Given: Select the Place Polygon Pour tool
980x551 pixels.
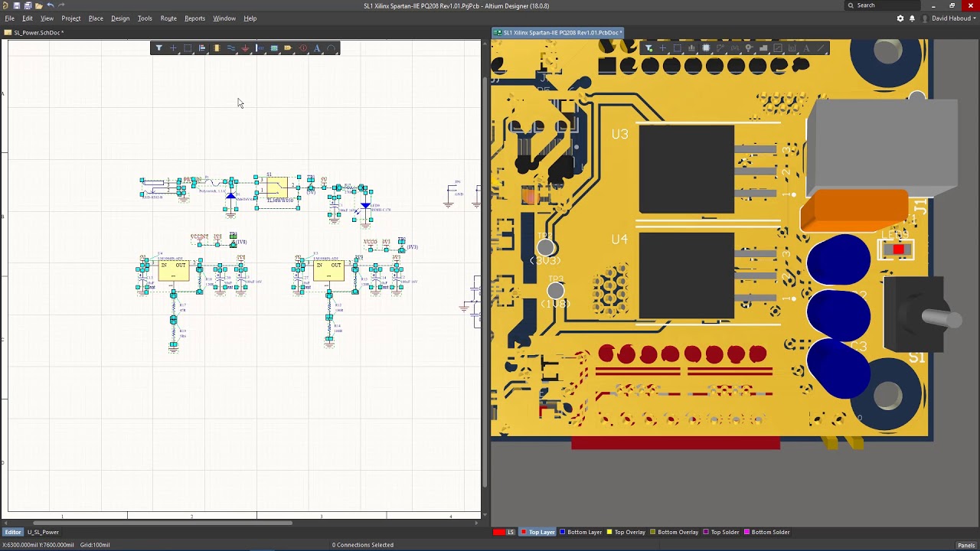Looking at the screenshot, I should click(763, 48).
